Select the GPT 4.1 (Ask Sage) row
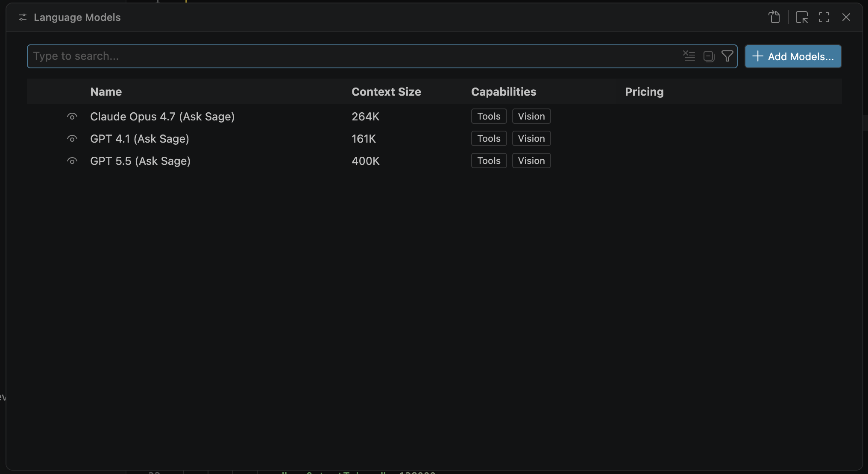The height and width of the screenshot is (474, 868). 434,138
